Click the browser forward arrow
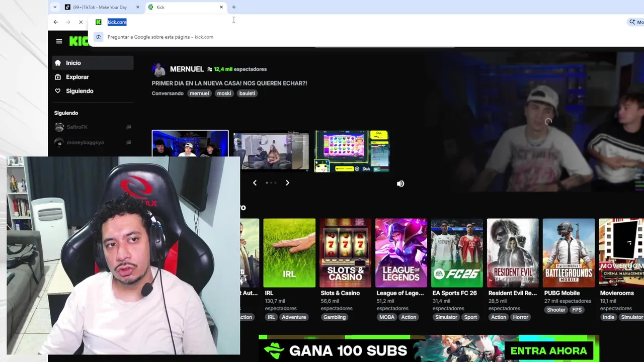 coord(68,22)
